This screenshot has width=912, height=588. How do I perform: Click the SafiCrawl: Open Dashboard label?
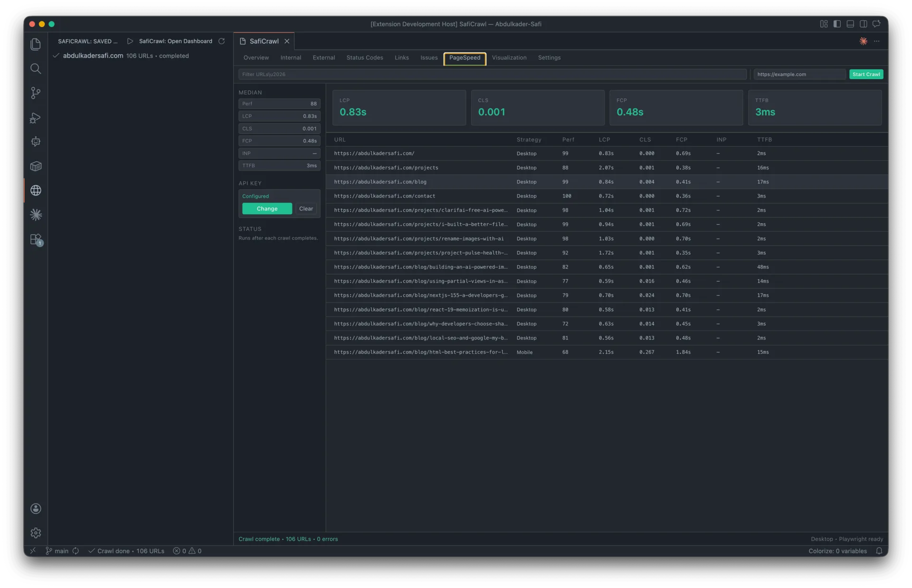(175, 41)
